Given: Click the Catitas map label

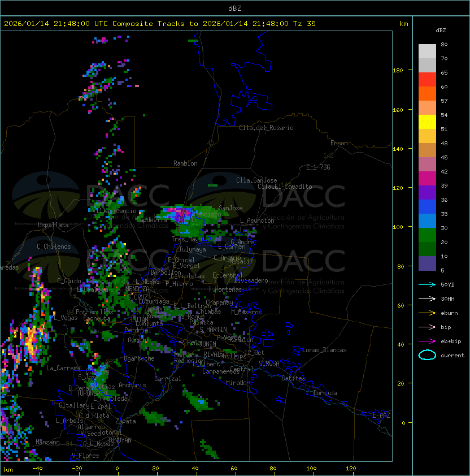Looking at the screenshot, I should click(293, 378).
